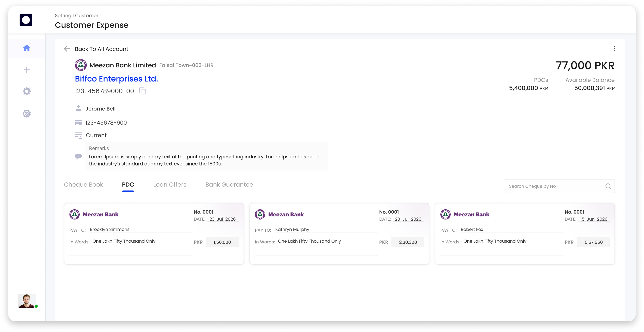The image size is (644, 332).
Task: Click the account holder name Jerome Bell
Action: click(100, 109)
